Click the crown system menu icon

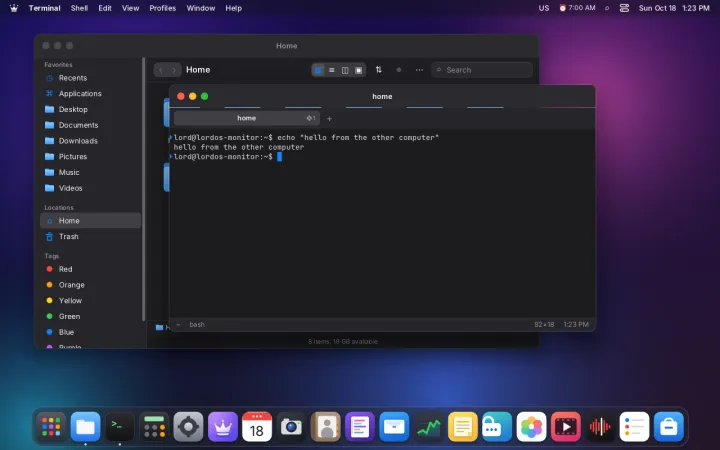[14, 8]
